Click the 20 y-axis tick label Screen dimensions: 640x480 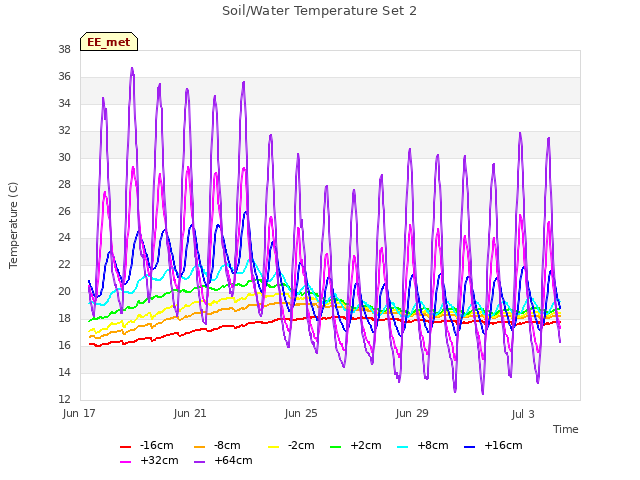[x=64, y=291]
